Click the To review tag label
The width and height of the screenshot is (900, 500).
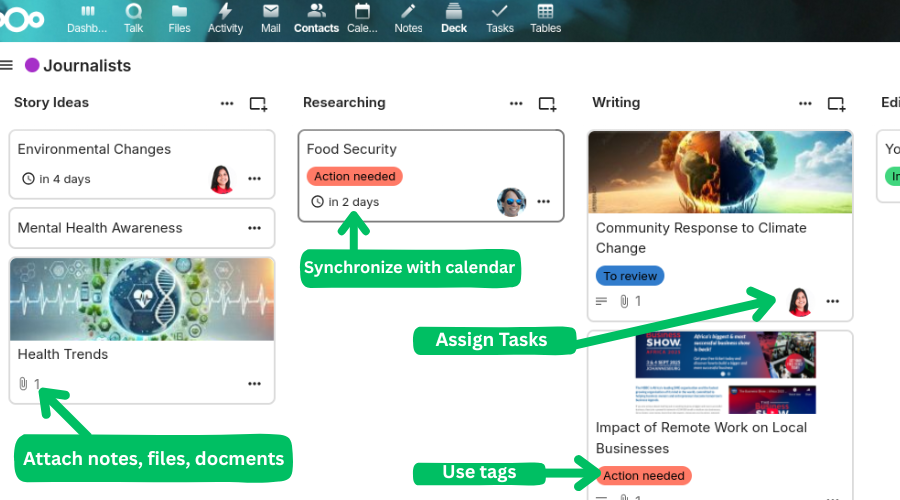click(x=629, y=276)
